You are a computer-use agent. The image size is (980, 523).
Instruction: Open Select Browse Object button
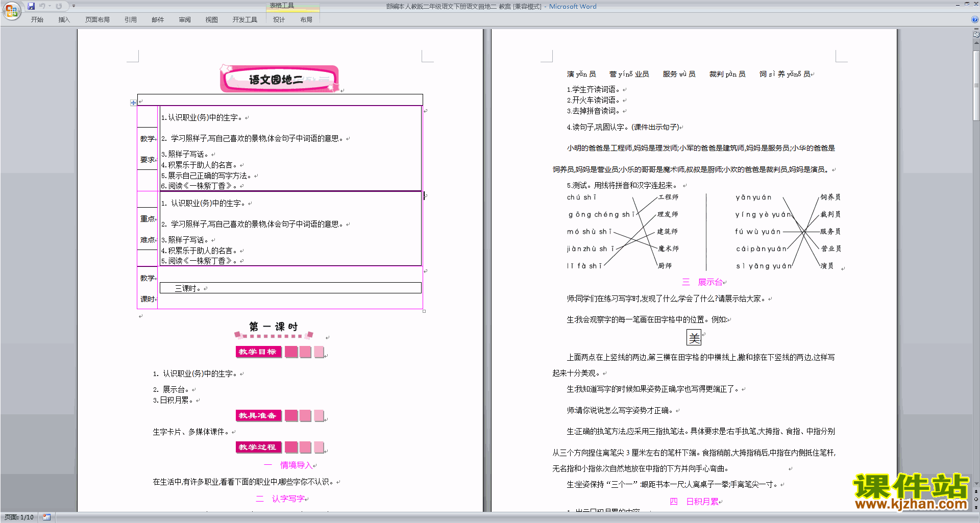tap(976, 500)
